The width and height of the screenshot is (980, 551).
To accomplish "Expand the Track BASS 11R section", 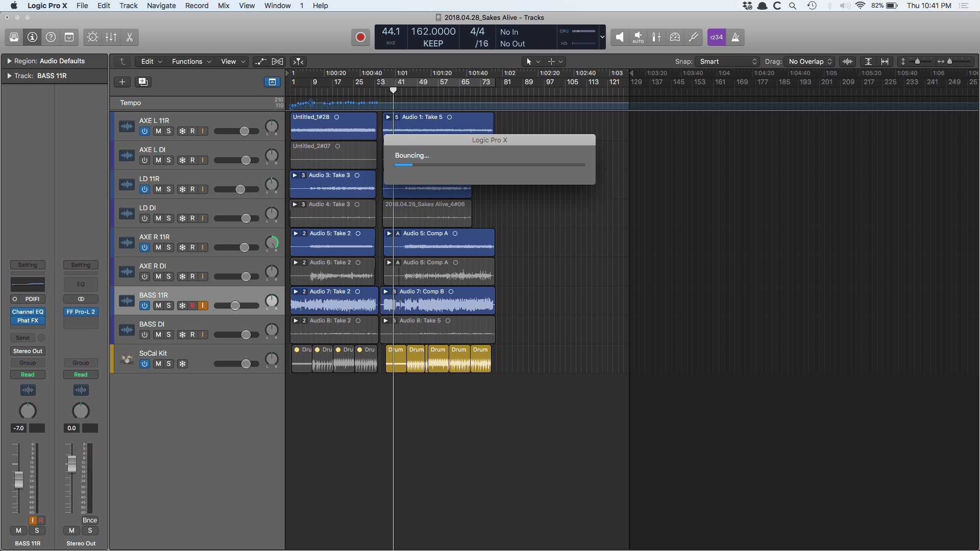I will click(x=9, y=76).
